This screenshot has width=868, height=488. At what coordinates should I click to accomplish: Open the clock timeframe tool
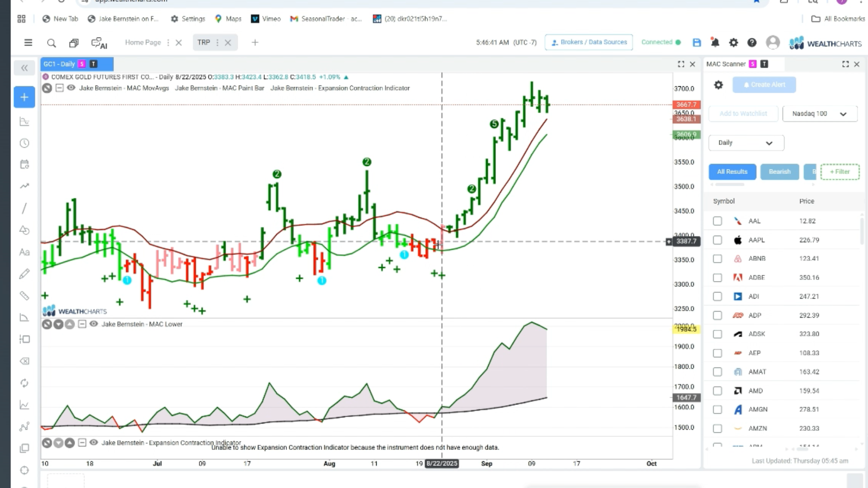pyautogui.click(x=24, y=143)
